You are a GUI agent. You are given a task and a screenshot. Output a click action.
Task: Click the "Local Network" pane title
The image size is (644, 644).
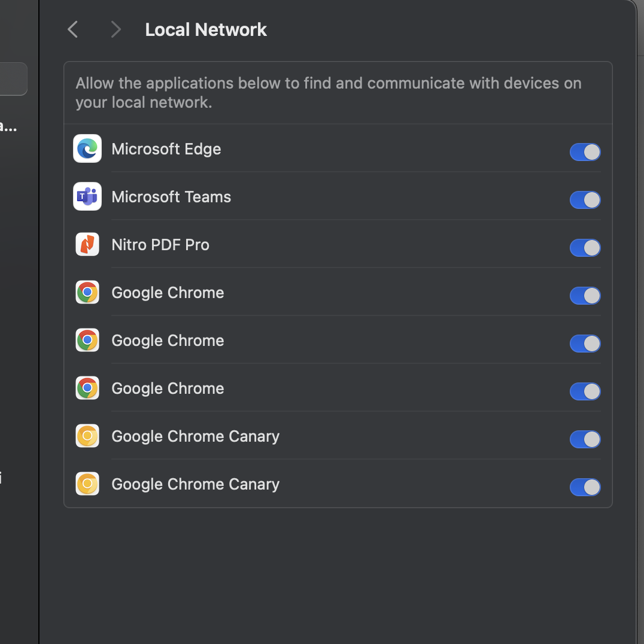(x=206, y=29)
